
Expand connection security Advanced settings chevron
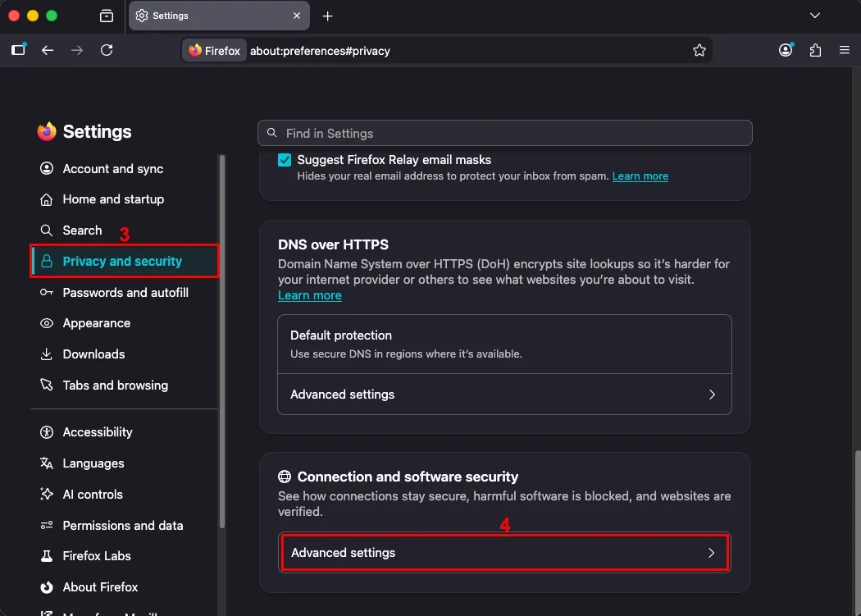[x=711, y=552]
